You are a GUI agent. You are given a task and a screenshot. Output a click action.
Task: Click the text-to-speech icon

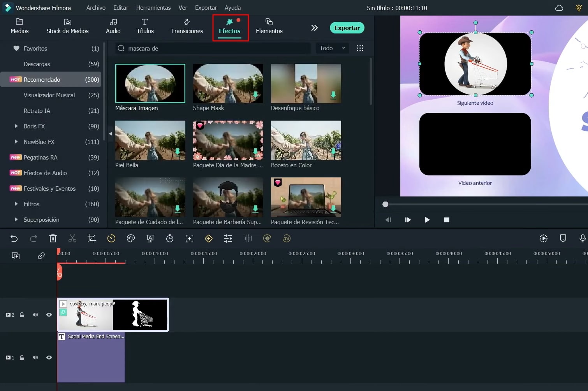click(x=287, y=238)
